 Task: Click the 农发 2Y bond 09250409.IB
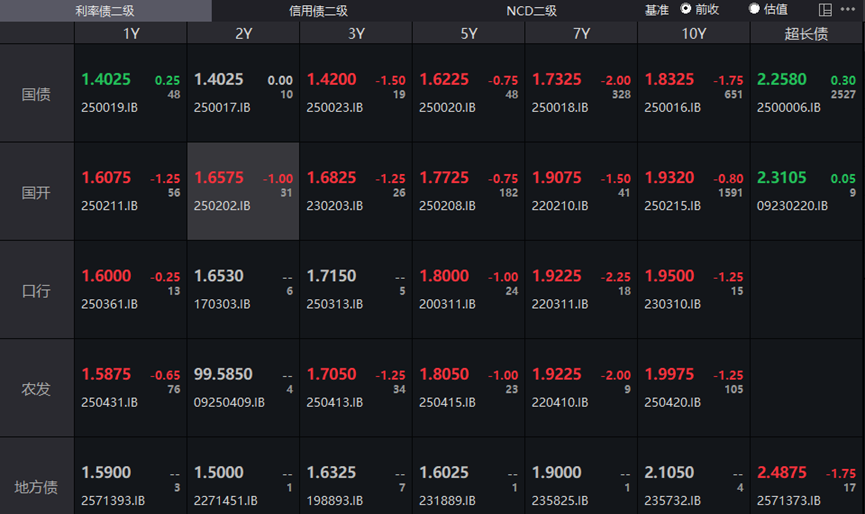click(243, 388)
